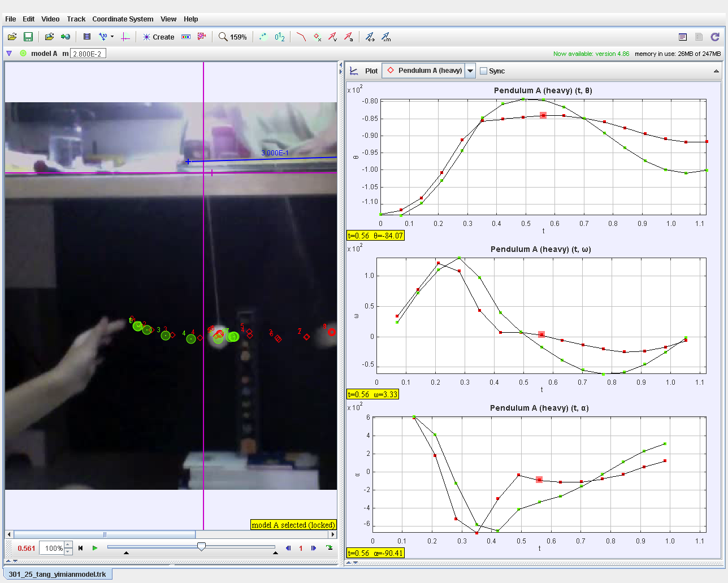
Task: Click the Open file icon
Action: click(x=12, y=37)
